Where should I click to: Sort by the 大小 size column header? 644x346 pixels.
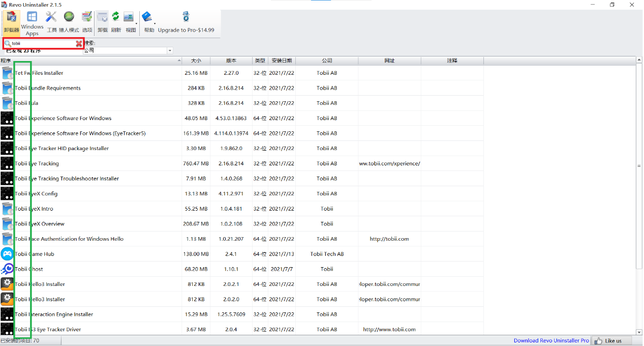[x=196, y=61]
